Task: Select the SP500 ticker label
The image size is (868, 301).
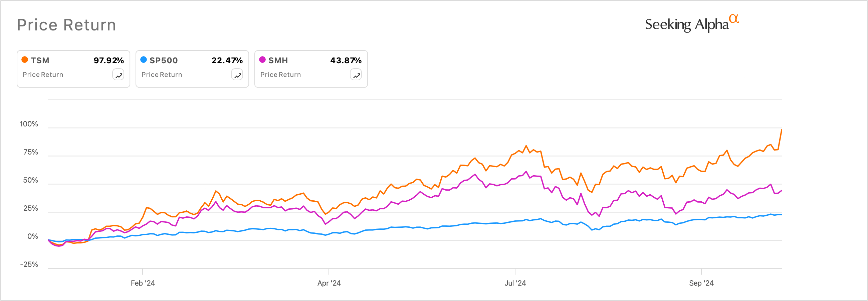Action: [x=164, y=61]
